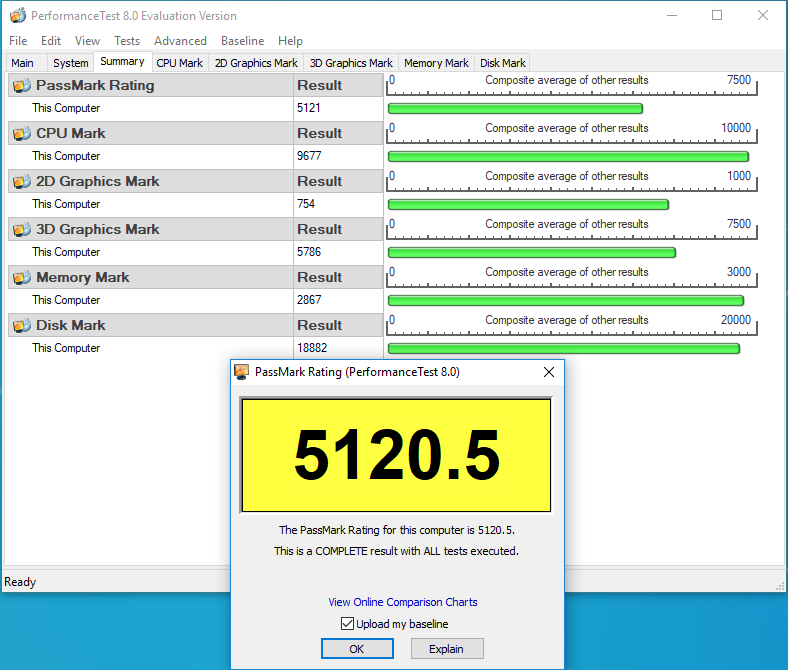The height and width of the screenshot is (670, 788).
Task: Go to the CPU Mark tab
Action: tap(179, 63)
